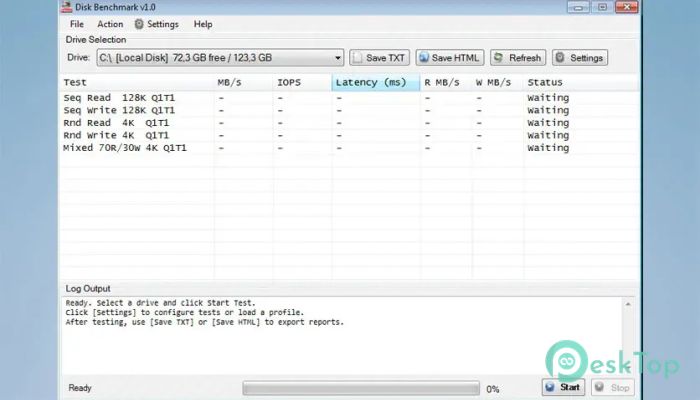
Task: Click the Latency (ms) column header
Action: pos(376,83)
